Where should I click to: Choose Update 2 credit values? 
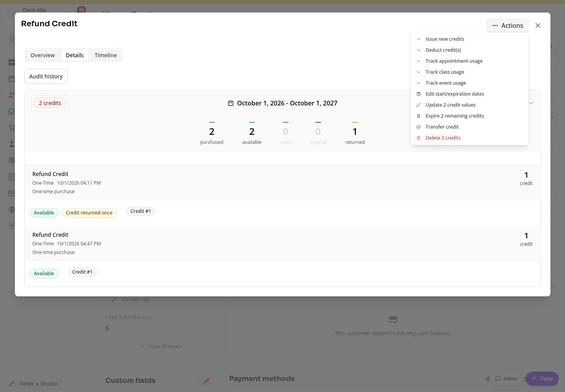click(469, 105)
